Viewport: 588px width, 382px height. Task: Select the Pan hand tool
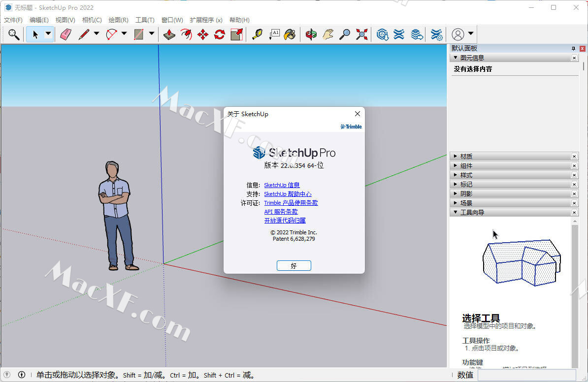pyautogui.click(x=328, y=34)
